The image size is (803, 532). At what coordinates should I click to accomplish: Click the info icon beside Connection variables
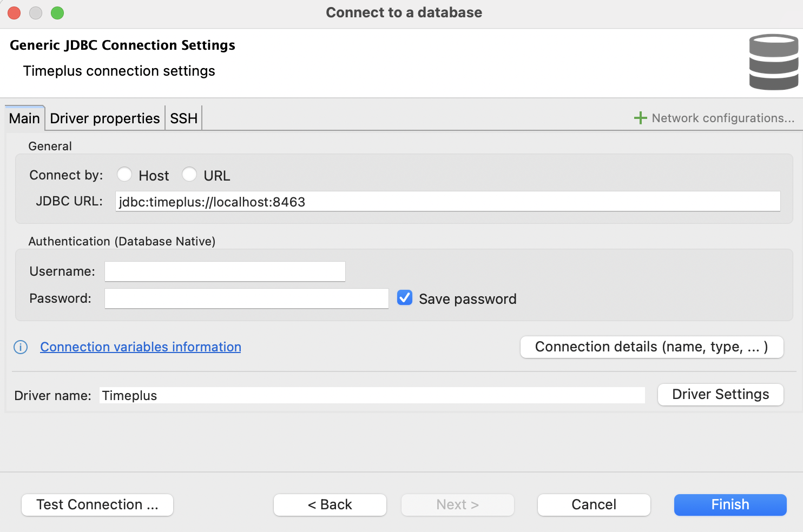tap(21, 347)
